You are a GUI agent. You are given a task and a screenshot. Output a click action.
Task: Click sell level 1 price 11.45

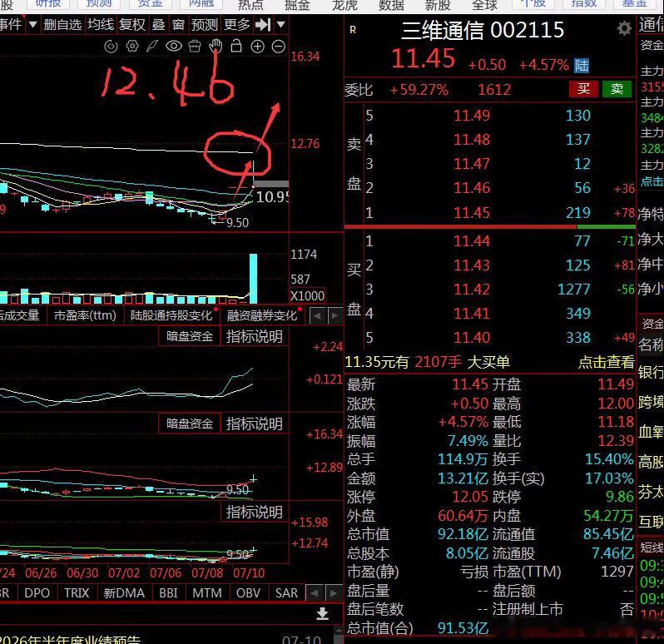[472, 212]
